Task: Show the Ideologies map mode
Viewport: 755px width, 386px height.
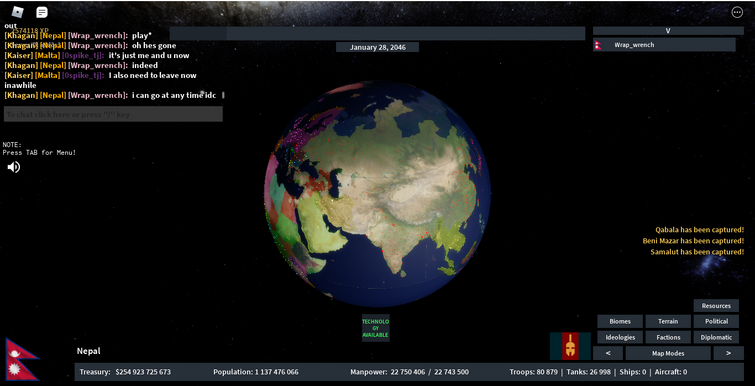Action: 620,337
